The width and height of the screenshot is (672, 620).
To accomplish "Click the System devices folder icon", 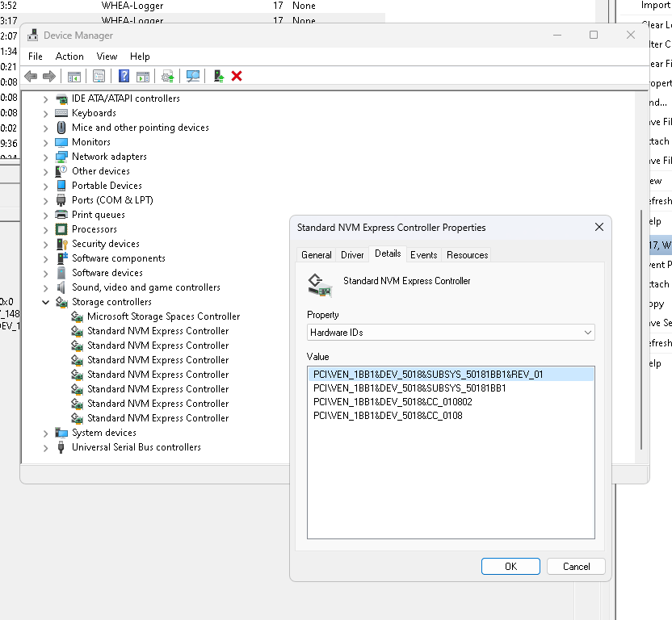I will tap(61, 433).
